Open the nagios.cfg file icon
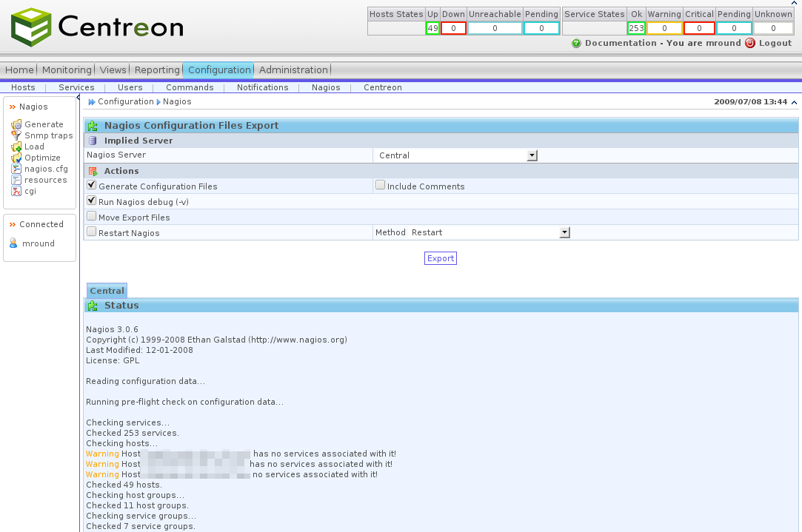802x532 pixels. 16,169
